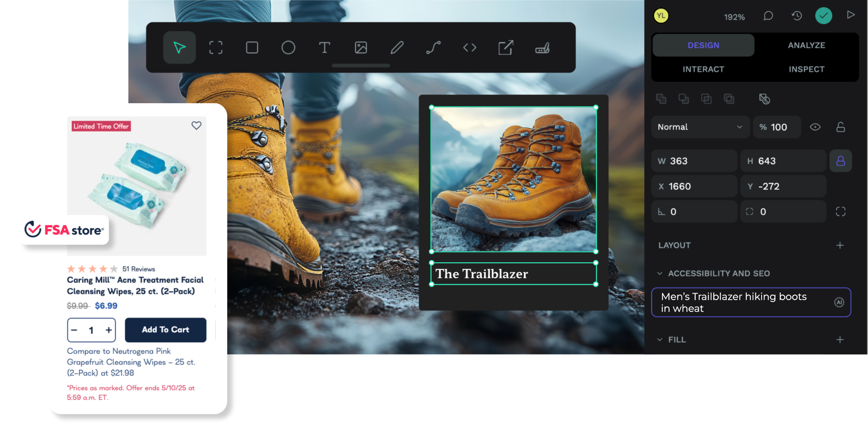Pick the Pencil drawing tool
The width and height of the screenshot is (868, 447).
397,48
